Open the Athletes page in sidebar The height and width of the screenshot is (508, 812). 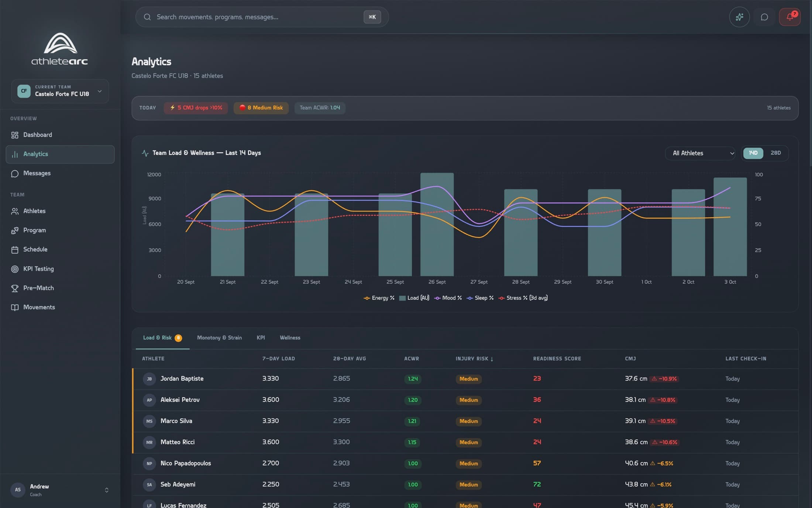[x=60, y=211]
